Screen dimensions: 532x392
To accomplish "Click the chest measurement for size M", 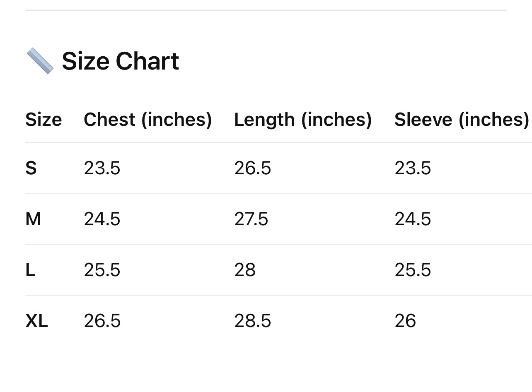I will [102, 219].
